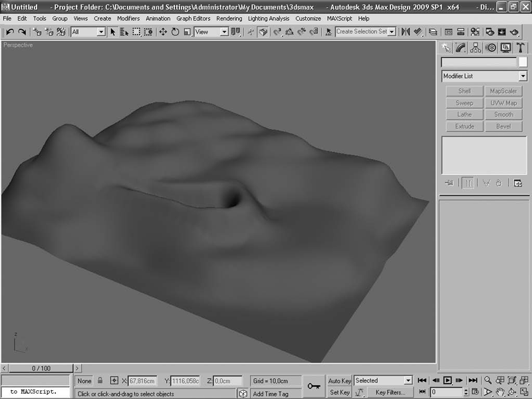
Task: Toggle the selection lock padlock
Action: (100, 381)
